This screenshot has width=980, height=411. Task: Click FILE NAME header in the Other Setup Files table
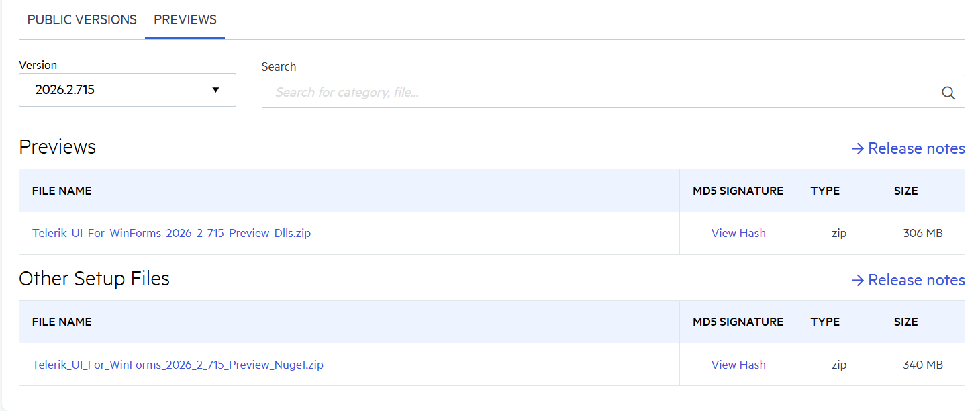62,322
